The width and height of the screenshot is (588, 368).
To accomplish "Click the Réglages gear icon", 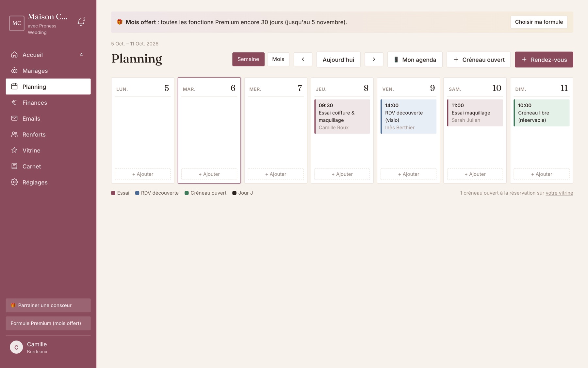I will tap(14, 182).
